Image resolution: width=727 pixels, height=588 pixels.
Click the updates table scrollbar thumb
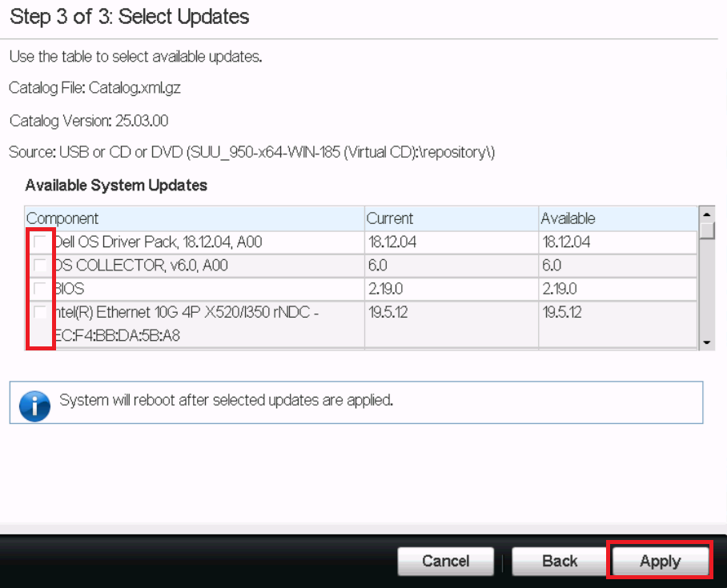(x=706, y=230)
